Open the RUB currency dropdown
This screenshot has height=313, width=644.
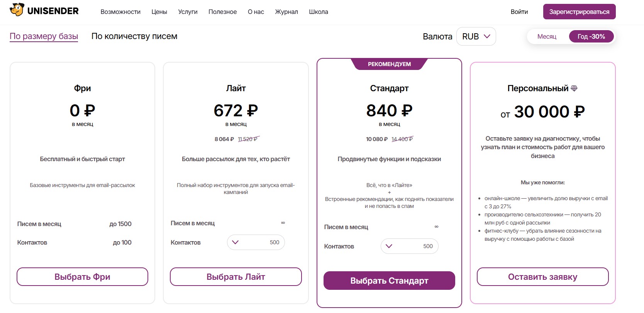(x=476, y=36)
